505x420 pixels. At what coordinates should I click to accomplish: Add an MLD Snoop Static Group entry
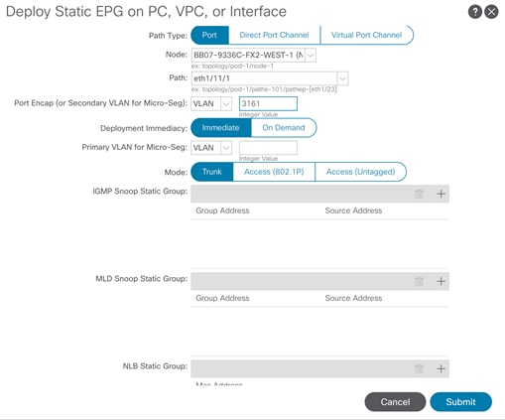coord(441,281)
